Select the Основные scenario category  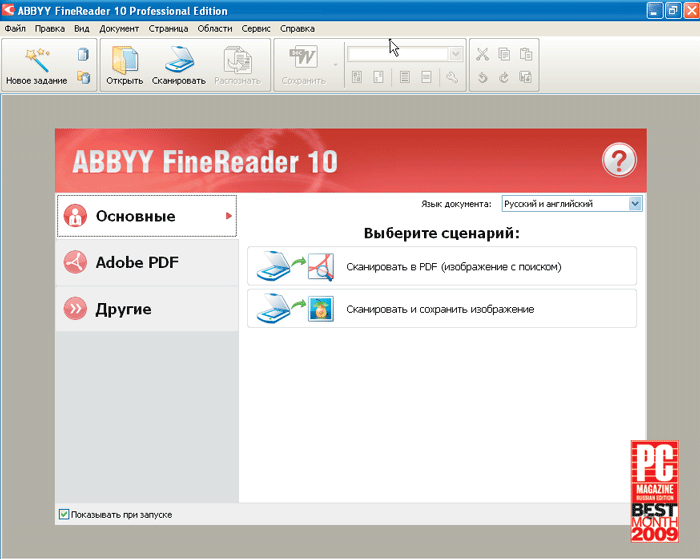click(146, 216)
